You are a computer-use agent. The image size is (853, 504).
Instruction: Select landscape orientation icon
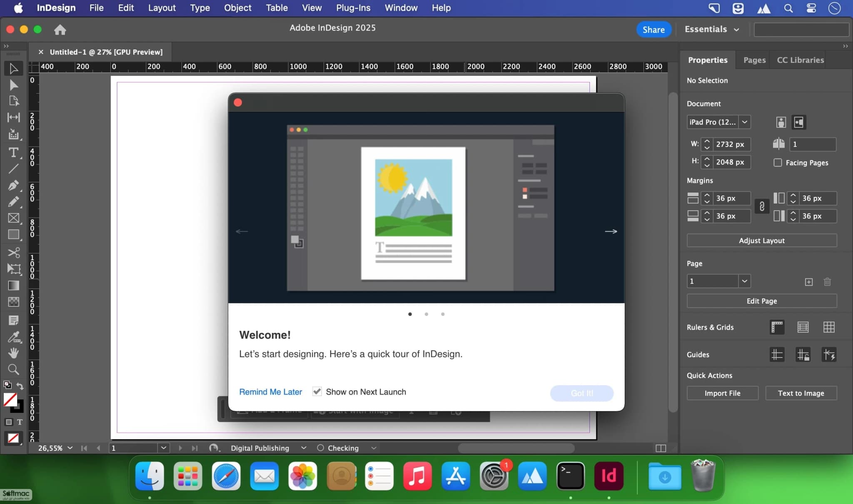pos(798,122)
